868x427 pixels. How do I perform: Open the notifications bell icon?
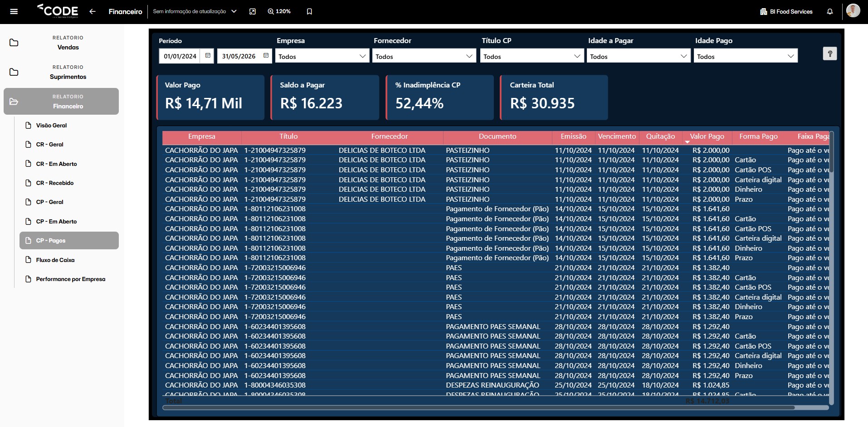[830, 11]
